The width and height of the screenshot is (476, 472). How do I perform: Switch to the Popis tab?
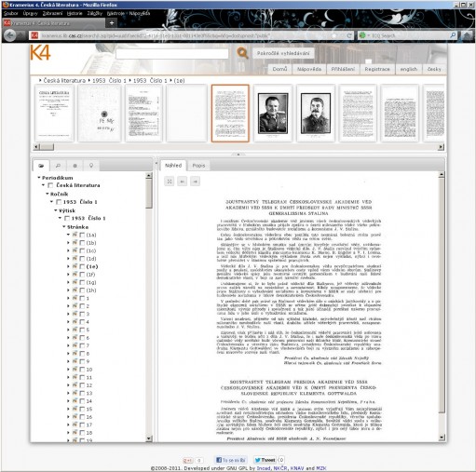point(198,166)
